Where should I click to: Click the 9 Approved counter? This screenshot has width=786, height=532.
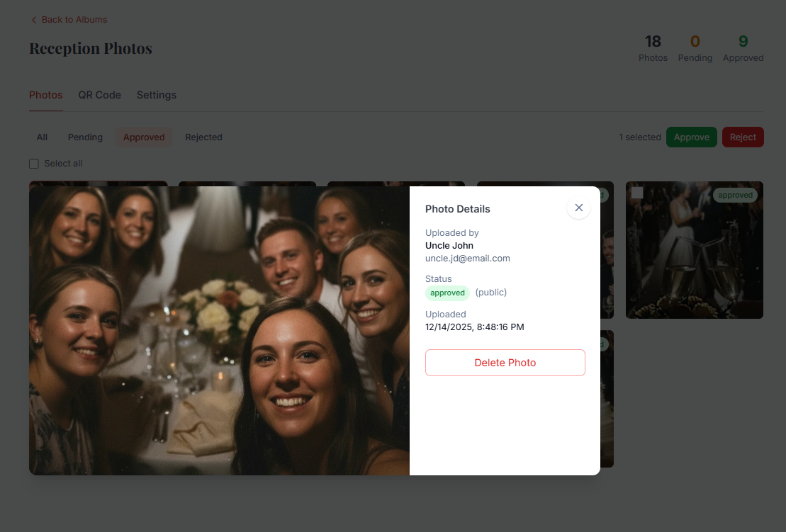pyautogui.click(x=743, y=48)
